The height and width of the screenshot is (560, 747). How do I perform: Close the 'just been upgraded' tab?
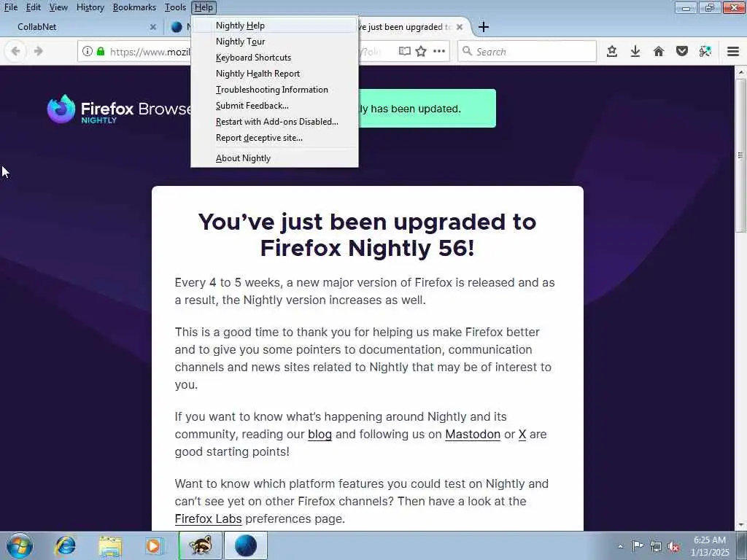point(460,27)
